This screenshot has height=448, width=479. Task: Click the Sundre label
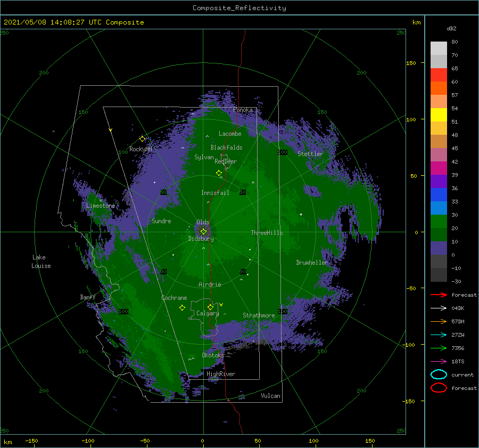click(161, 221)
